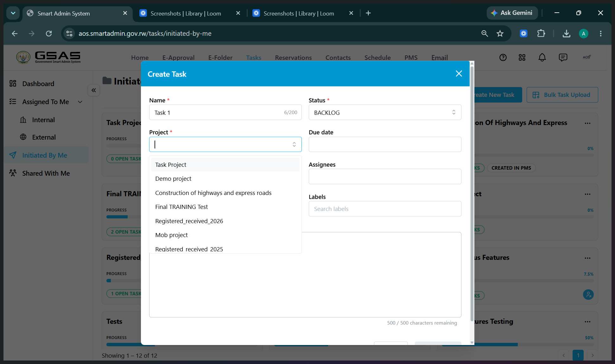Open the Status BACKLOG dropdown
615x364 pixels.
pos(385,112)
